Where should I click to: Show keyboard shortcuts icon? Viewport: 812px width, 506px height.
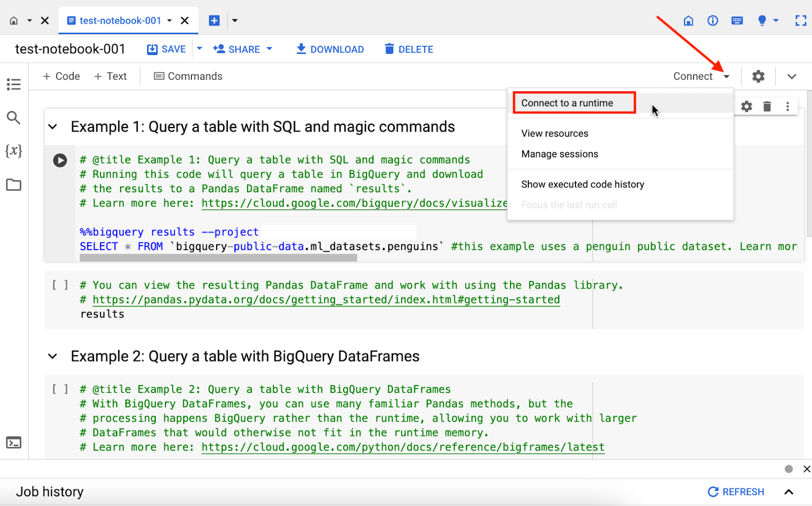pyautogui.click(x=737, y=21)
